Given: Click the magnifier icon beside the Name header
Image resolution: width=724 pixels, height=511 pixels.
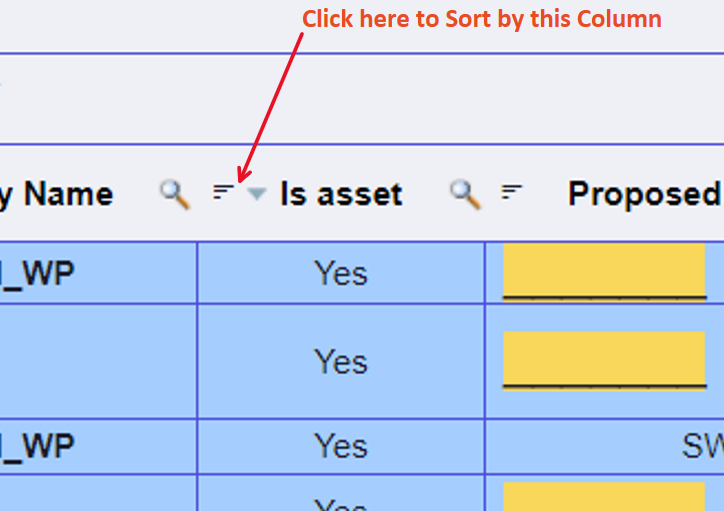Looking at the screenshot, I should click(x=175, y=195).
